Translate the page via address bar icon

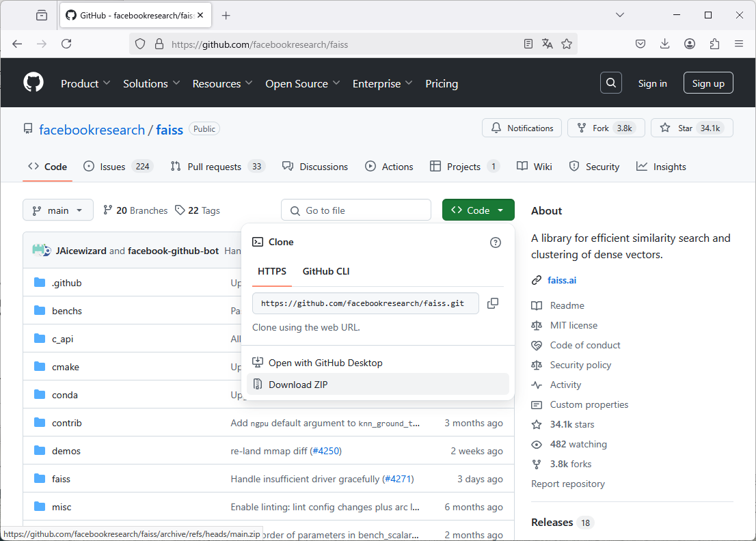[547, 43]
